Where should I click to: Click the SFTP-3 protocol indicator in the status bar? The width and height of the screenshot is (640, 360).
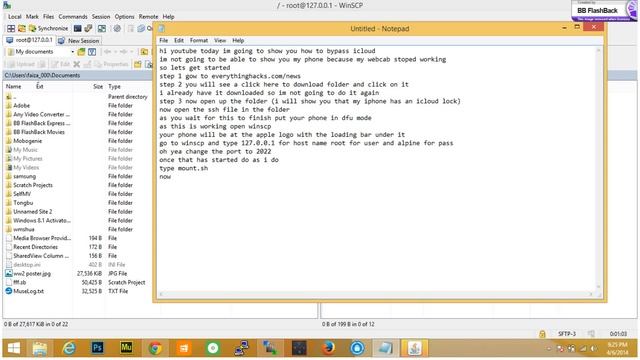click(567, 334)
